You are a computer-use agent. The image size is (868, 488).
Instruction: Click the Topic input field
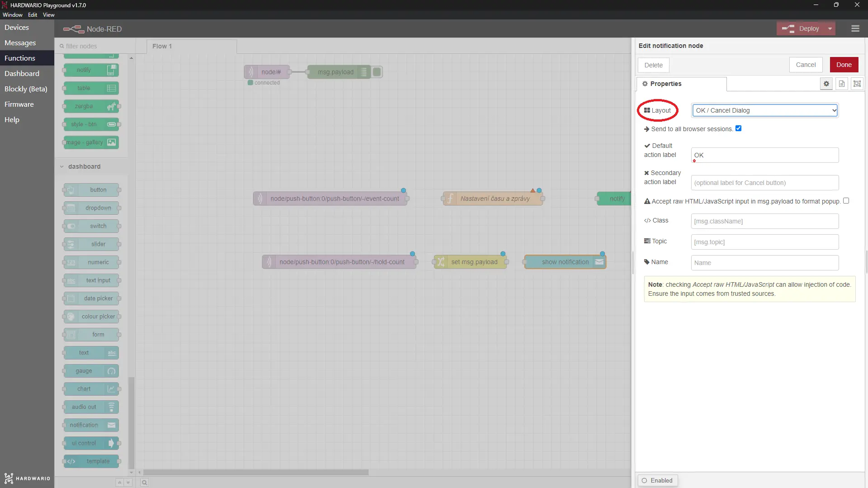point(765,242)
